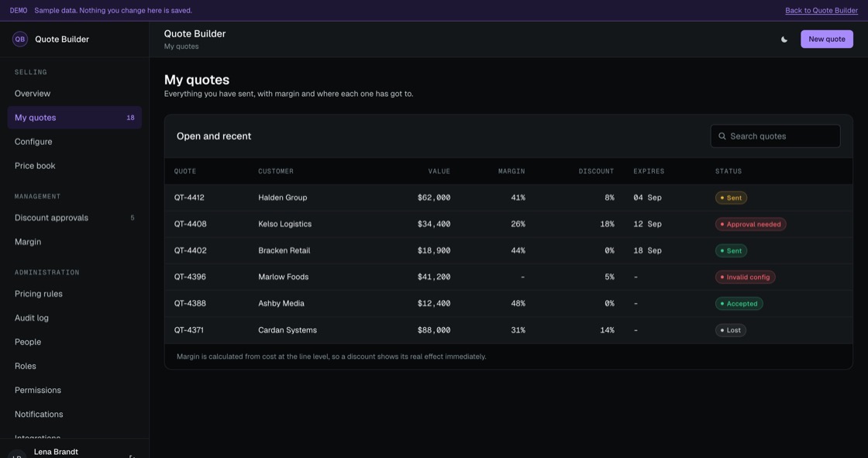This screenshot has width=868, height=458.
Task: Open Discount approvals in the sidebar
Action: click(x=74, y=218)
